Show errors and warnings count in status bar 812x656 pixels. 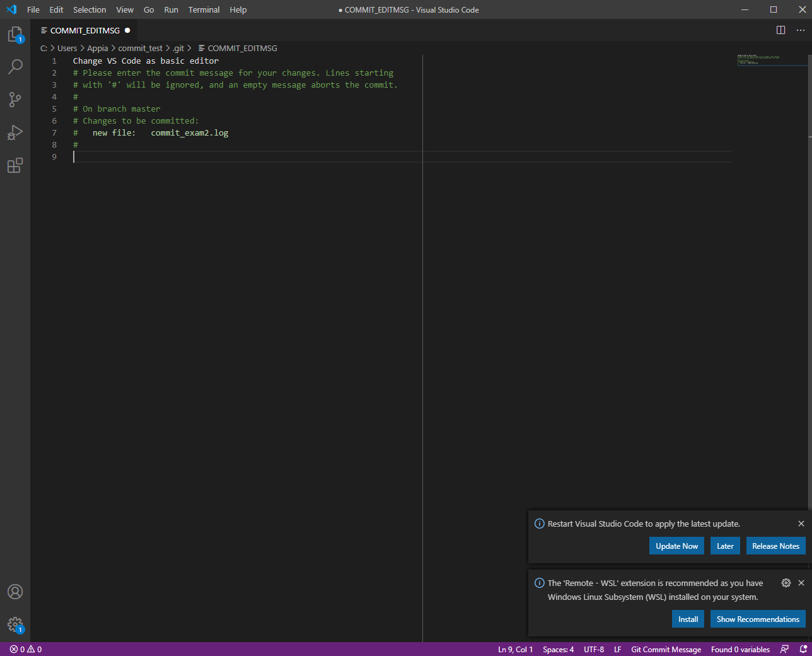[x=26, y=649]
